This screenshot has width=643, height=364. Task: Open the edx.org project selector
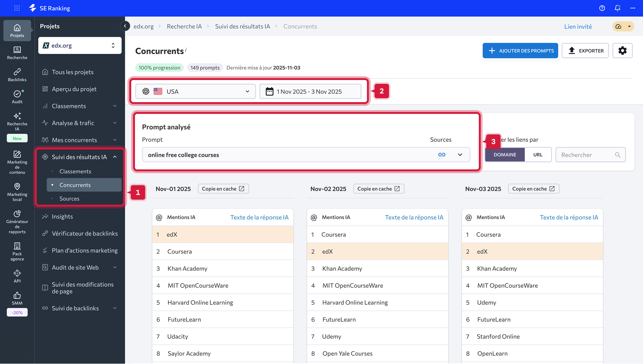(x=80, y=45)
